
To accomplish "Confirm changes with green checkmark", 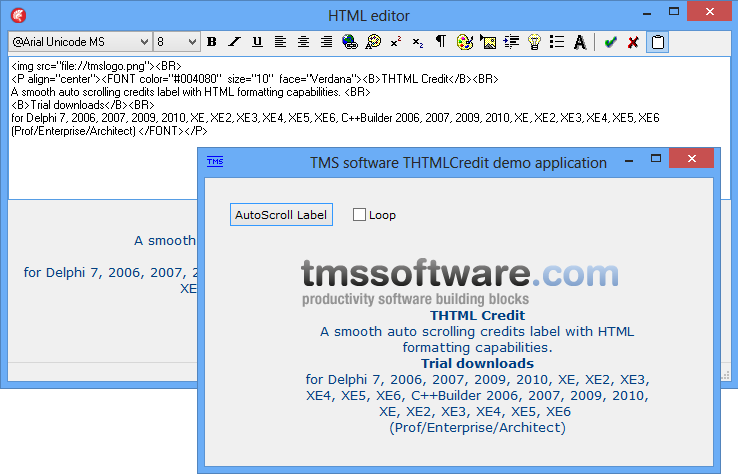I will pyautogui.click(x=611, y=42).
